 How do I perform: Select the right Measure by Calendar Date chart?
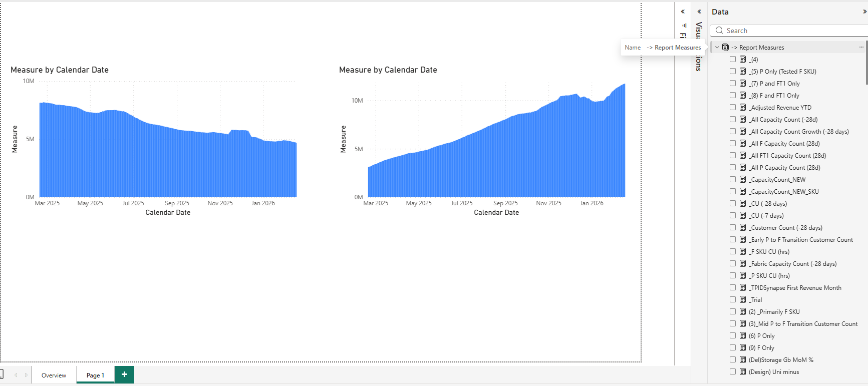pos(496,145)
